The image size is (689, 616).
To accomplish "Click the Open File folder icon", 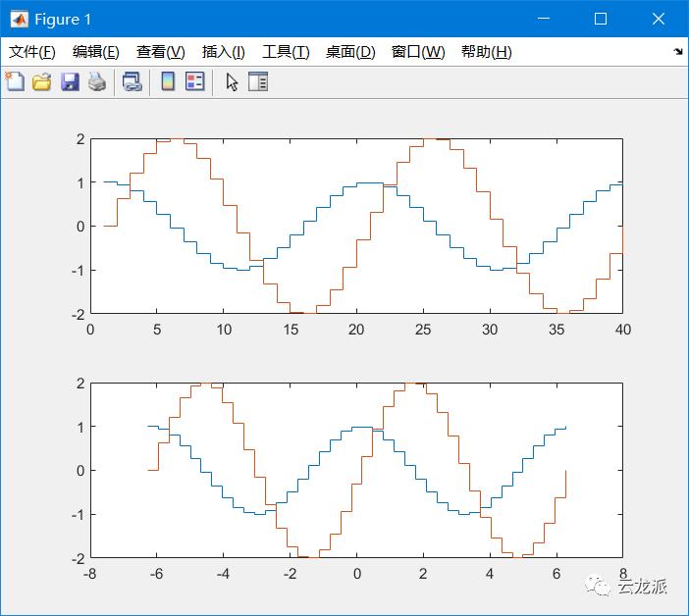I will (x=42, y=82).
